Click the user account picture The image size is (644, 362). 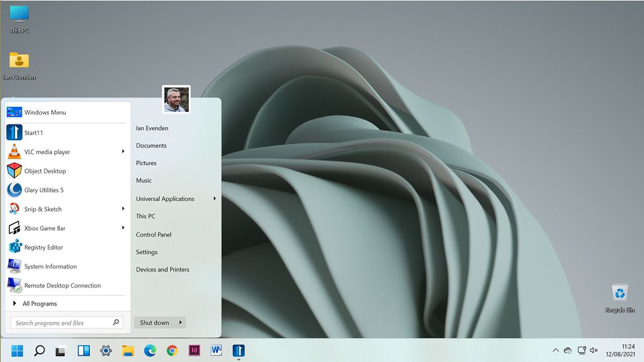(x=177, y=99)
